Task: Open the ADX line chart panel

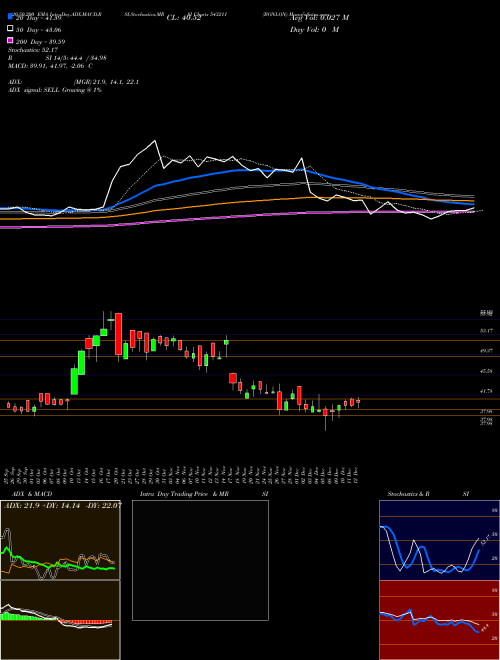Action: pyautogui.click(x=60, y=540)
